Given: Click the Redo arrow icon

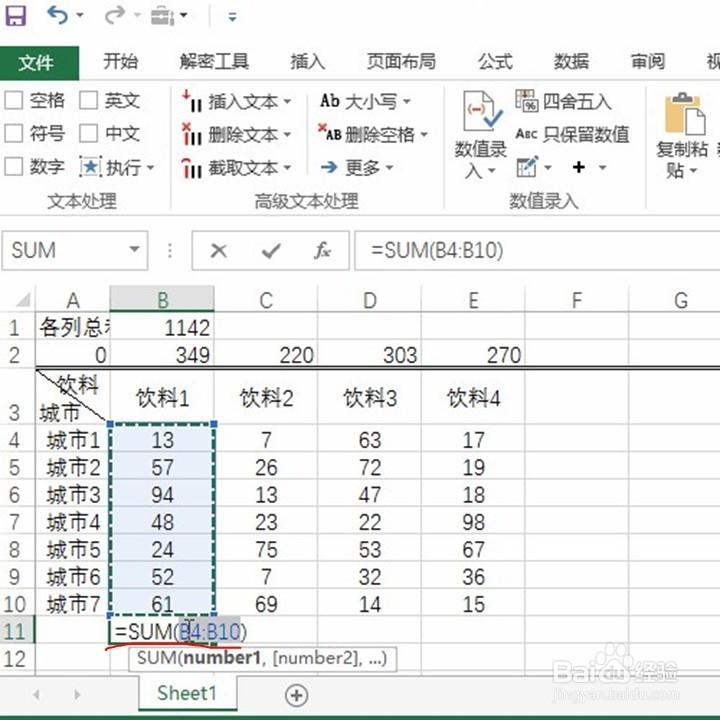Looking at the screenshot, I should click(115, 15).
